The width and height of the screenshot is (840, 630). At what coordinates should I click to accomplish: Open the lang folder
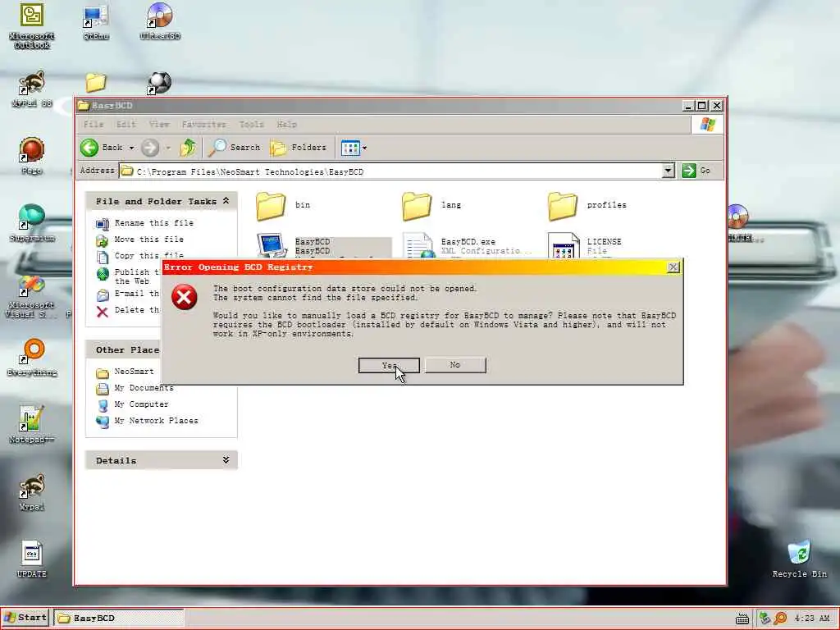[x=417, y=206]
